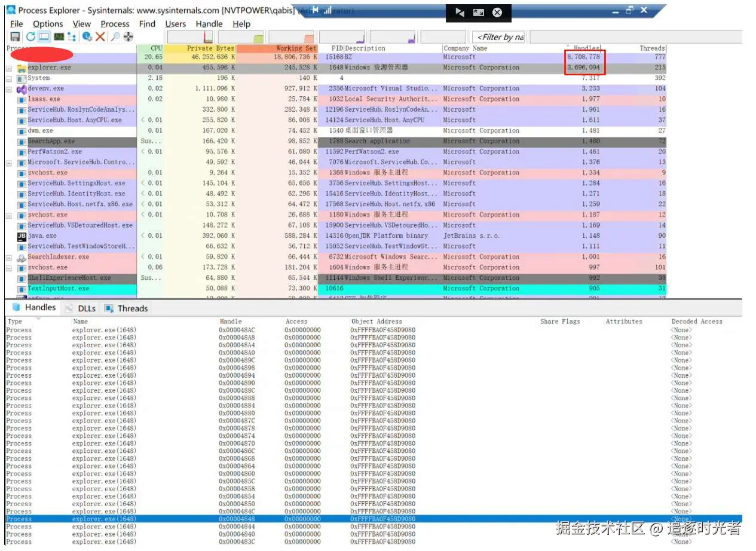
Task: Collapse the SearchIndexer.exe tree node
Action: pyautogui.click(x=9, y=258)
